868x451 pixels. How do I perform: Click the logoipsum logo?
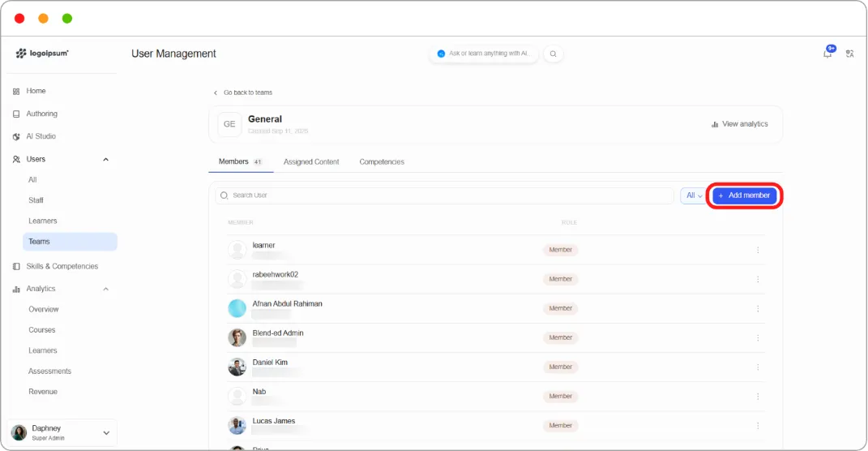tap(42, 54)
